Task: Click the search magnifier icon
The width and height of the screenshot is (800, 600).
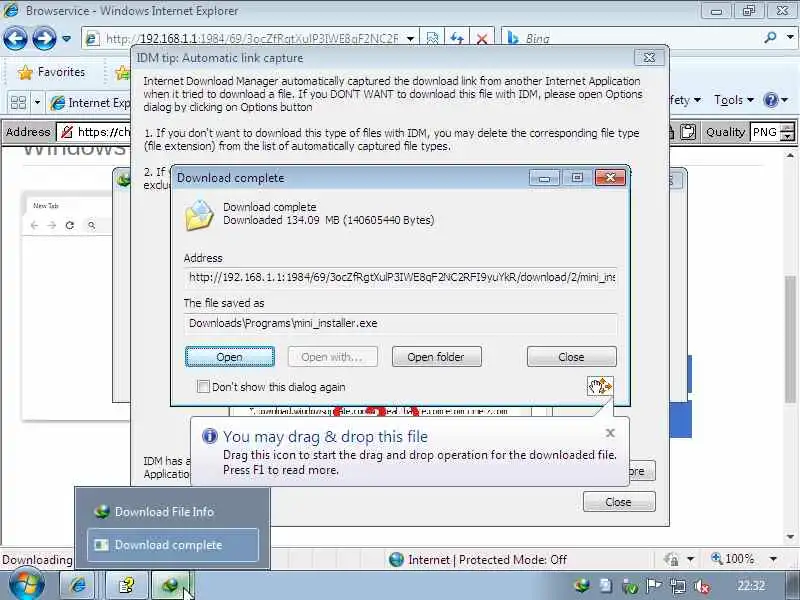Action: tap(770, 37)
